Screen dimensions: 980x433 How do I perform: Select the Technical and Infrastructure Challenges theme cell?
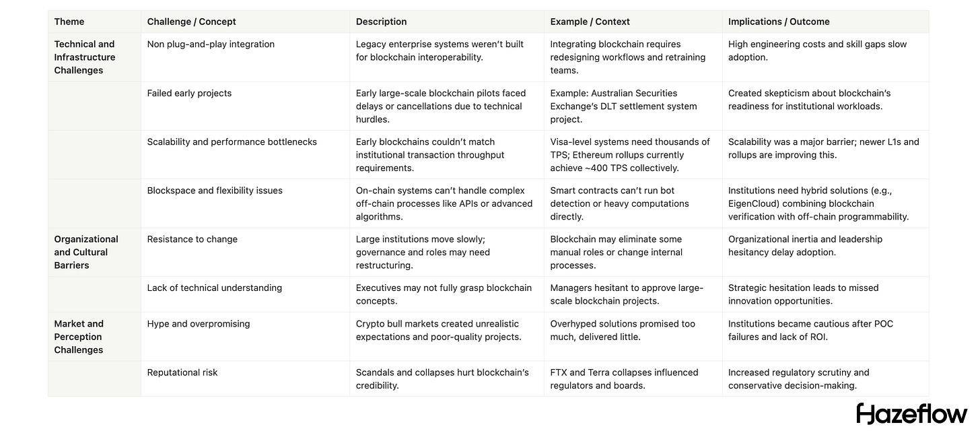pos(85,57)
